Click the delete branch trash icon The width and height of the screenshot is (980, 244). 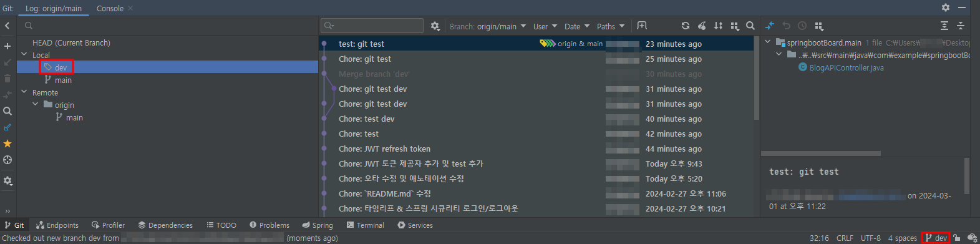(x=7, y=79)
